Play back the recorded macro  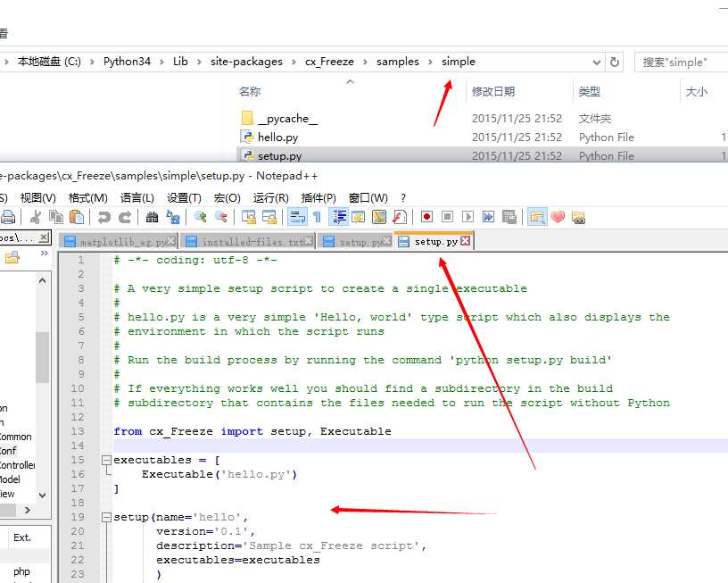click(x=467, y=217)
